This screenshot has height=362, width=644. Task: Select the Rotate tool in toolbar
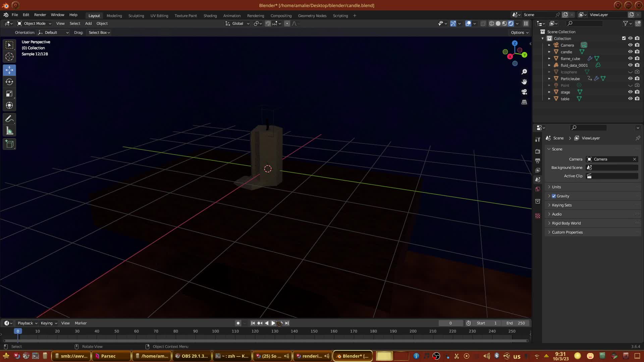click(x=9, y=82)
